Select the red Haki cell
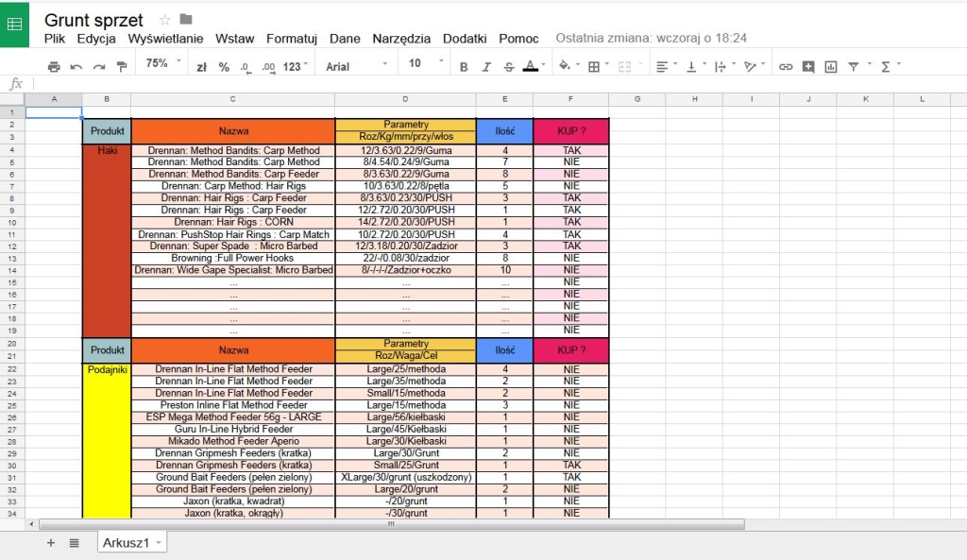This screenshot has width=967, height=560. tap(107, 241)
